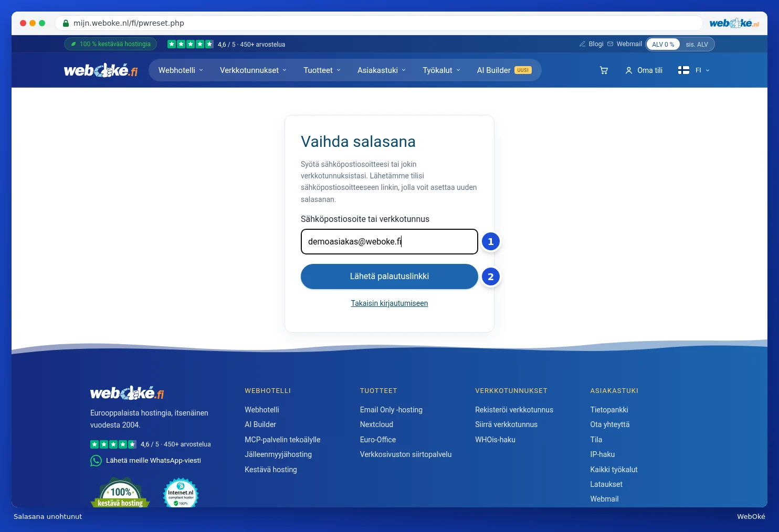Image resolution: width=779 pixels, height=532 pixels.
Task: Click the WhatsApp icon in footer
Action: pyautogui.click(x=96, y=461)
